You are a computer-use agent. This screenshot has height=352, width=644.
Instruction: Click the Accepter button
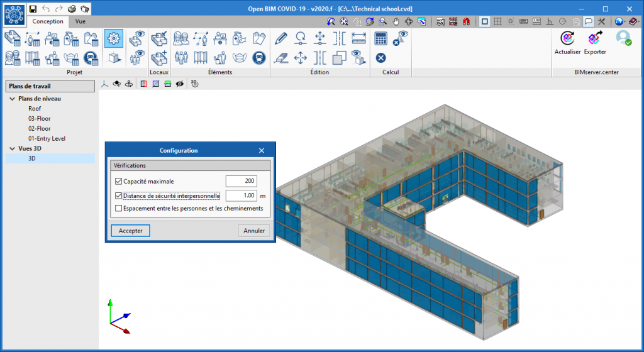click(130, 231)
